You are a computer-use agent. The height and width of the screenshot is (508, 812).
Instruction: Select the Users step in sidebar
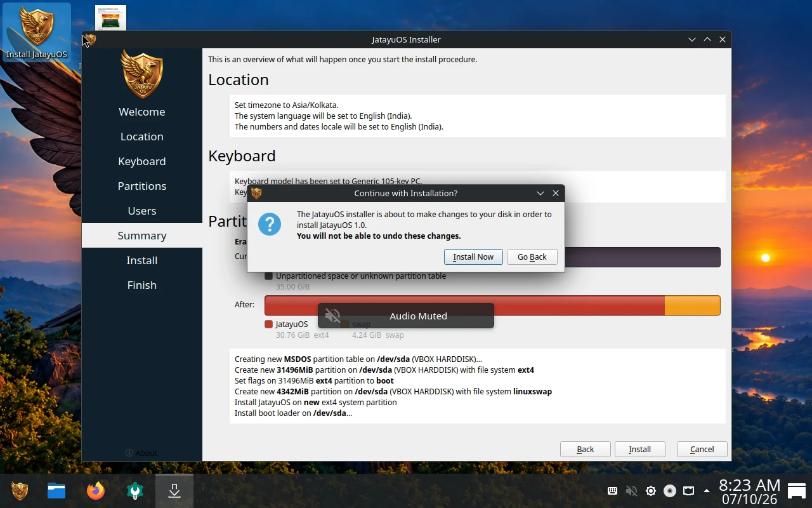point(142,211)
